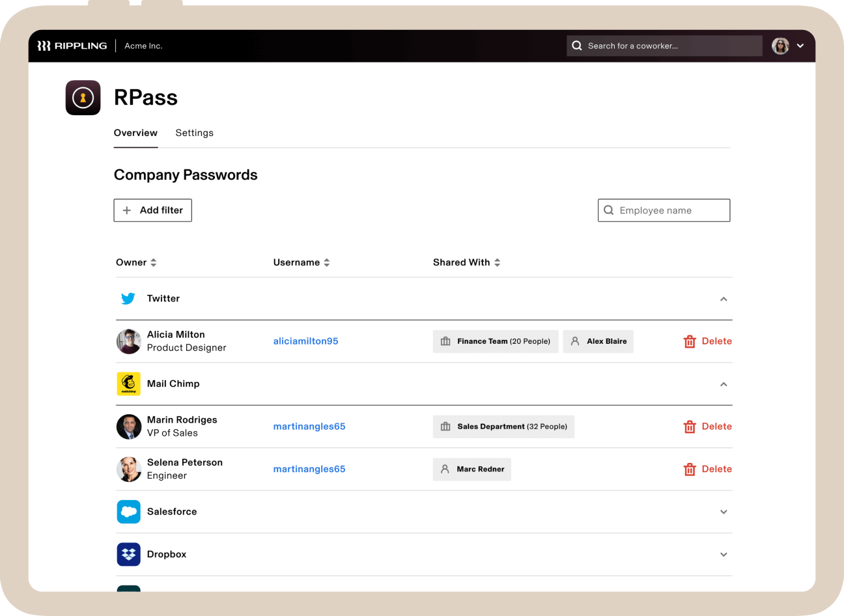Delete Marin Rodriges' password entry
844x616 pixels.
coord(707,427)
